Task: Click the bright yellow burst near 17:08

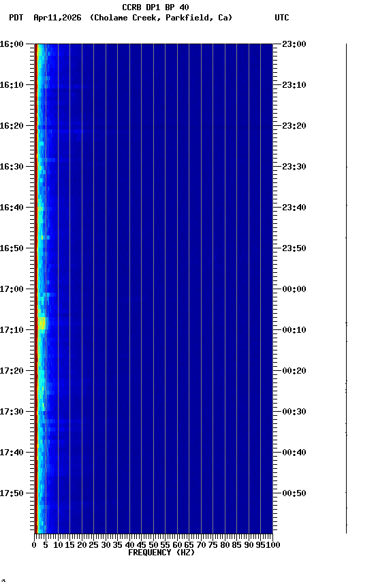Action: click(x=42, y=323)
